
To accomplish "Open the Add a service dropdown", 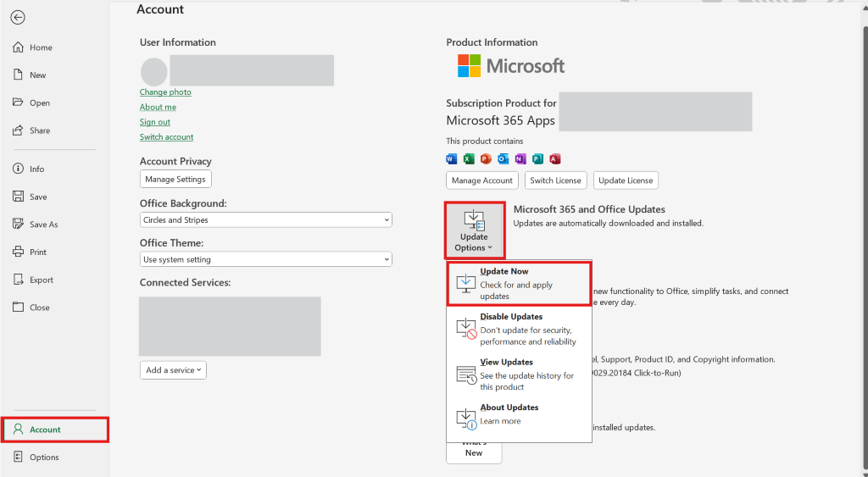I will (x=173, y=370).
